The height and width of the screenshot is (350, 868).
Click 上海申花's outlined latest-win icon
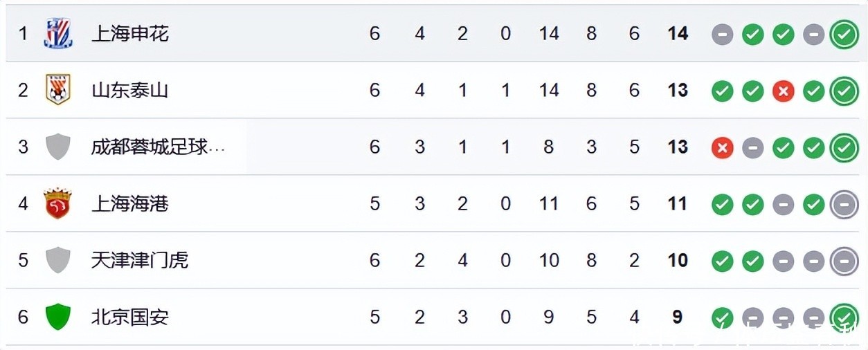[844, 34]
